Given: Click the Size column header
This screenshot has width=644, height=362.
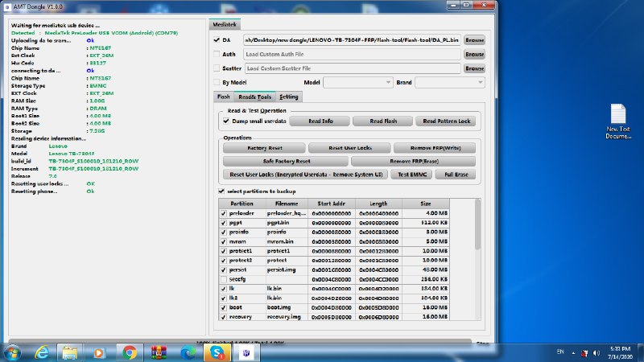Looking at the screenshot, I should tap(426, 204).
